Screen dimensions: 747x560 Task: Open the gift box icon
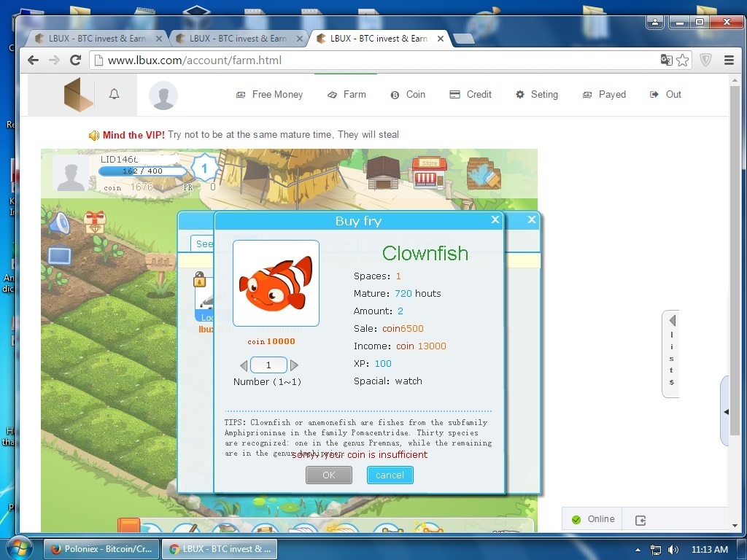pos(95,222)
